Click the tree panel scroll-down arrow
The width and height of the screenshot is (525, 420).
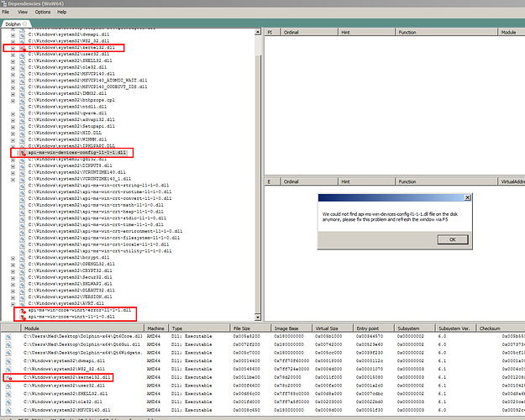point(257,318)
